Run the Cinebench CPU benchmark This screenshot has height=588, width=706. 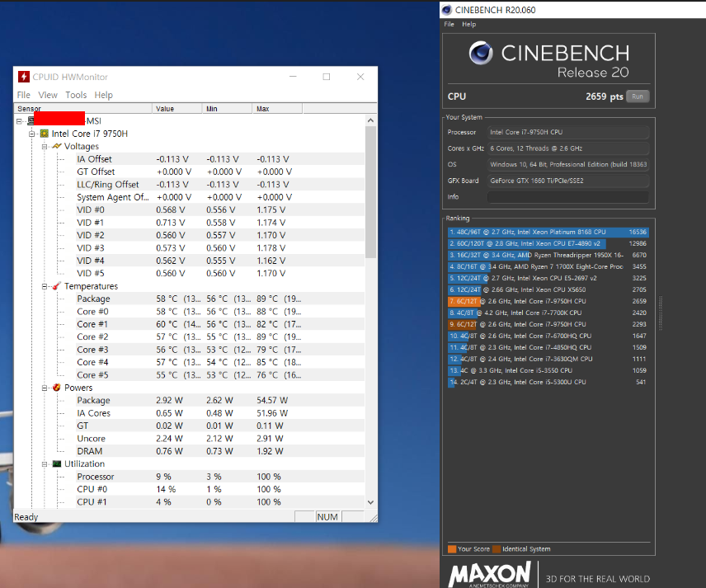pyautogui.click(x=637, y=96)
